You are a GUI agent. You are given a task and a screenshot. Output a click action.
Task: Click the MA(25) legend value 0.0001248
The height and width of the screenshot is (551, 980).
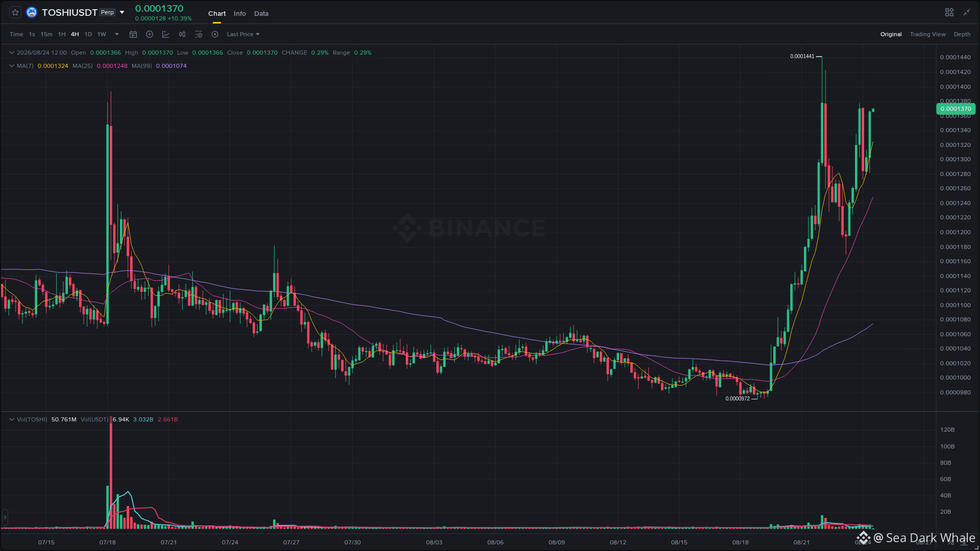tap(112, 66)
